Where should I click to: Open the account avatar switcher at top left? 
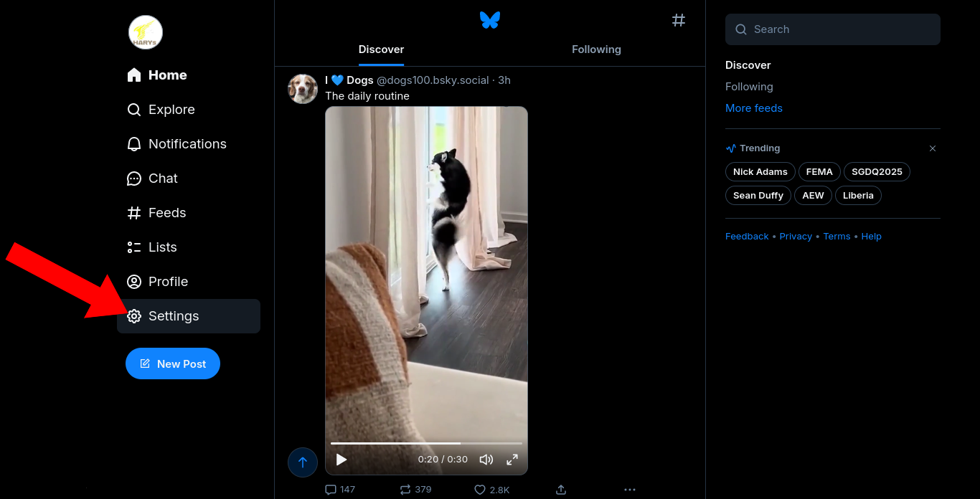[146, 33]
